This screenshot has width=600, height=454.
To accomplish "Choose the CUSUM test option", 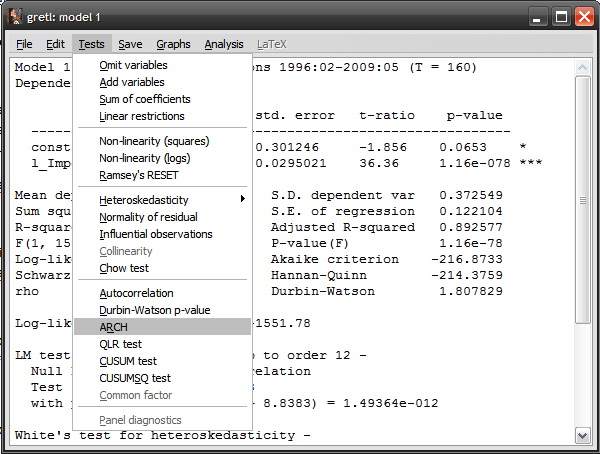I will (129, 361).
